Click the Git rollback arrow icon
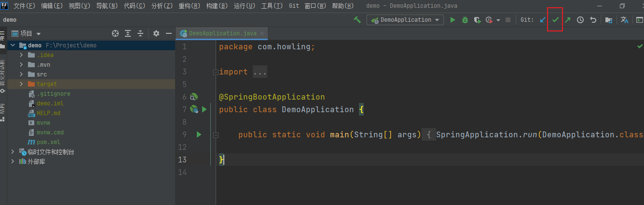Viewport: 644px width, 205px height. click(593, 20)
